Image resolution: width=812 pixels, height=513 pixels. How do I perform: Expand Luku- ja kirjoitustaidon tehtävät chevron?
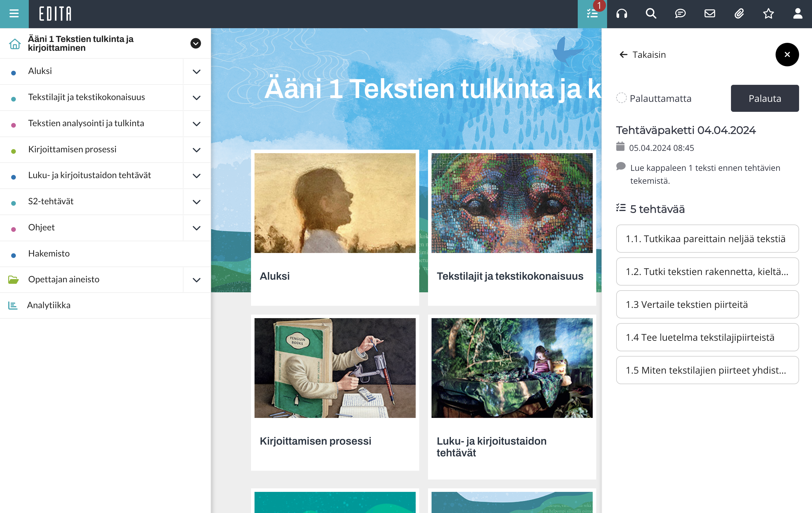(197, 176)
